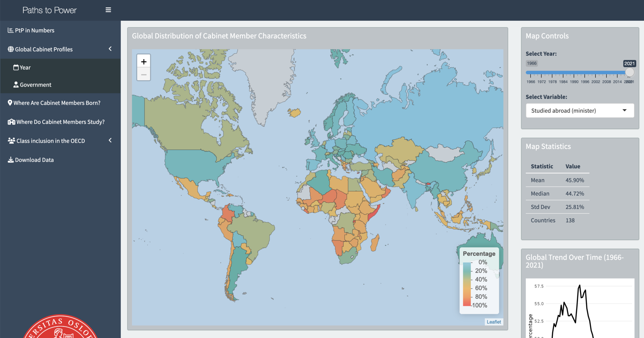Zoom in on the map
644x338 pixels.
click(144, 61)
